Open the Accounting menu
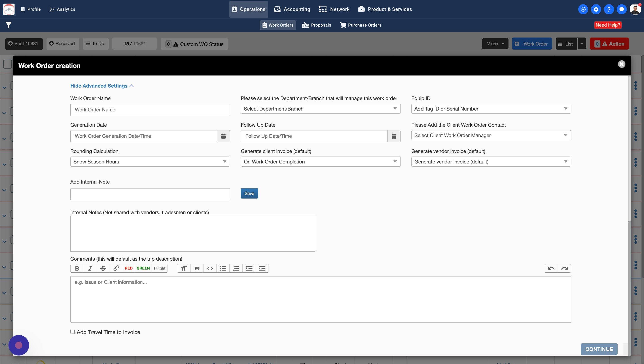This screenshot has height=364, width=644. [292, 9]
